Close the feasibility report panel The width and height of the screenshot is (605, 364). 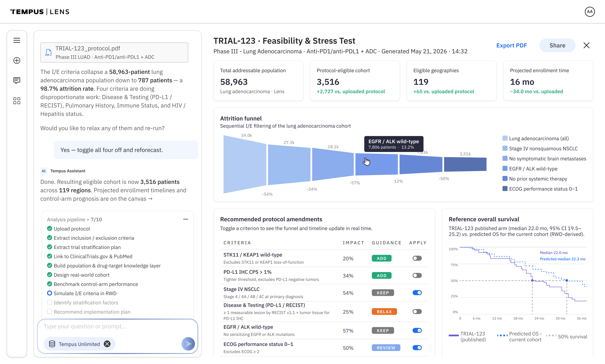[x=586, y=45]
